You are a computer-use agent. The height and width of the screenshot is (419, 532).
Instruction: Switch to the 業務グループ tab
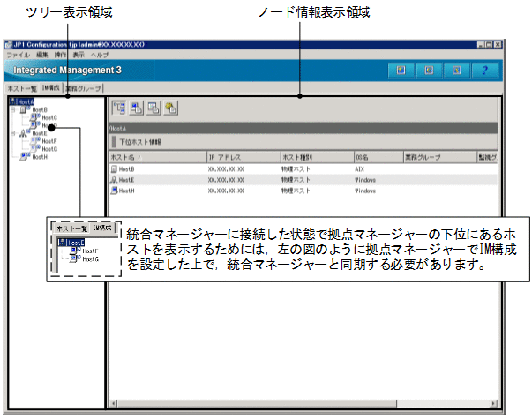[x=84, y=88]
